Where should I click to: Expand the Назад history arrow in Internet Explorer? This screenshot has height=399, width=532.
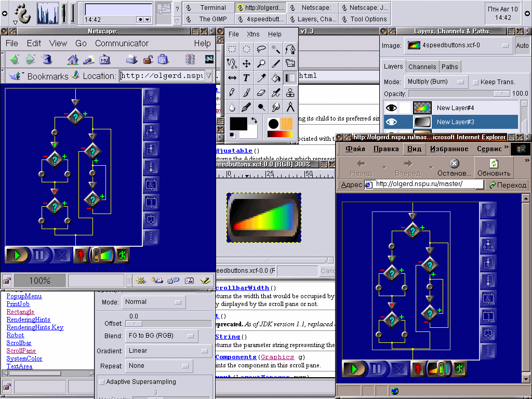pos(384,168)
